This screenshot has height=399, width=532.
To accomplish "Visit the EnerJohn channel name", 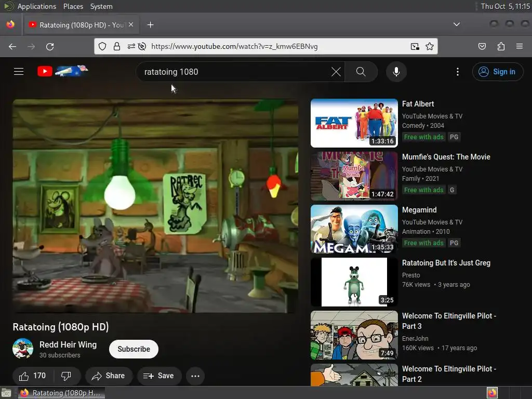I will pyautogui.click(x=415, y=338).
